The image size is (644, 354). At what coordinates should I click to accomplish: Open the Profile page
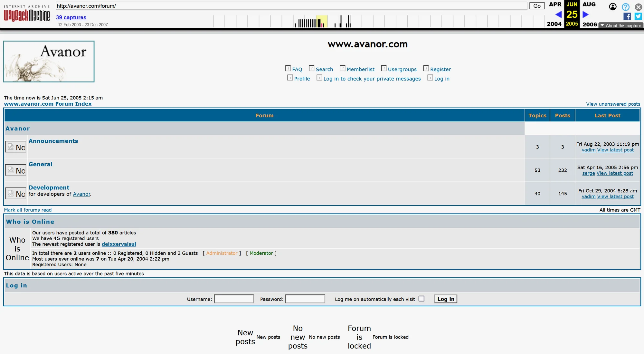[302, 79]
